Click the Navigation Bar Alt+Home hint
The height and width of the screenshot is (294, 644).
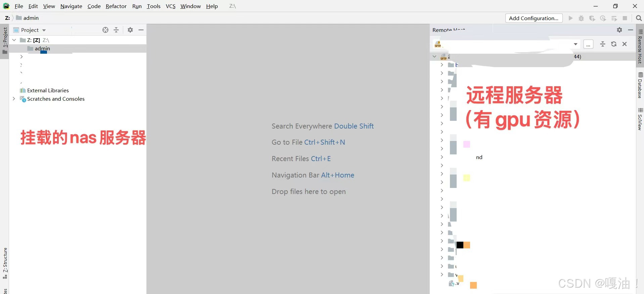point(313,175)
